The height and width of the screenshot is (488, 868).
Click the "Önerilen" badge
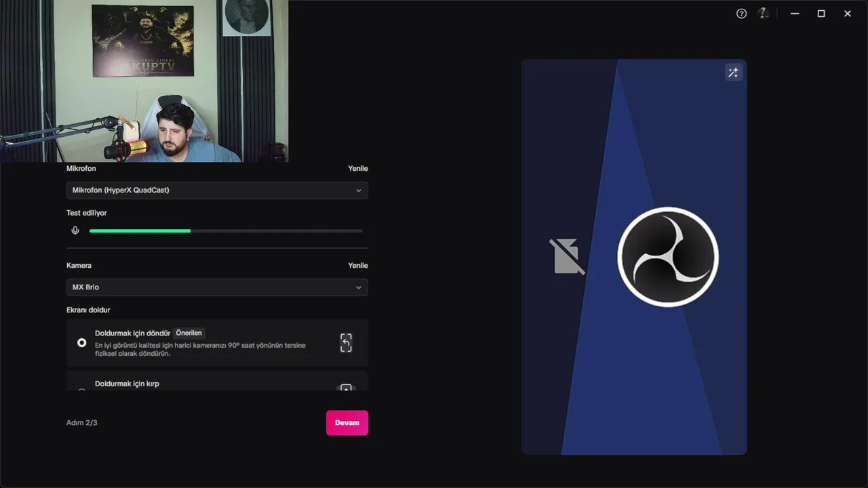point(189,333)
